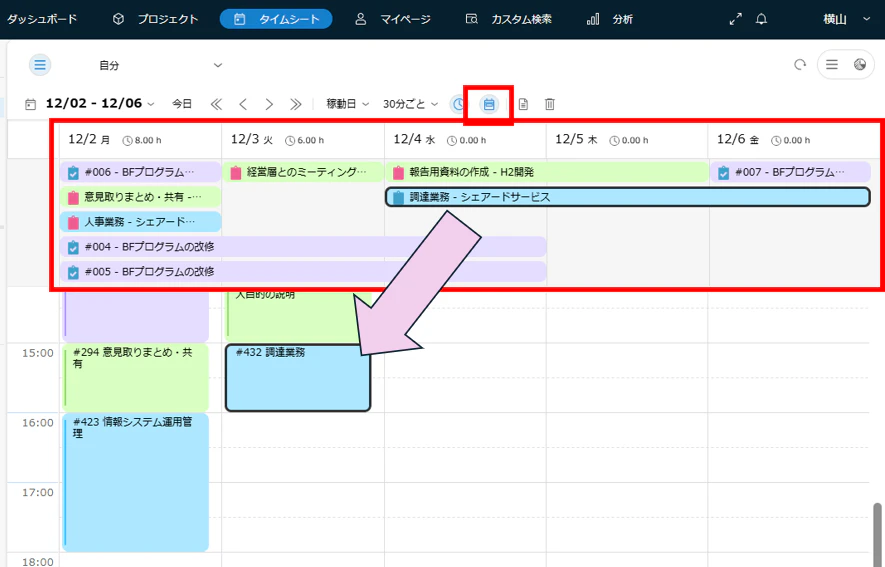Click the blue hamburger menu button
Screen dimensions: 885x567
point(40,65)
